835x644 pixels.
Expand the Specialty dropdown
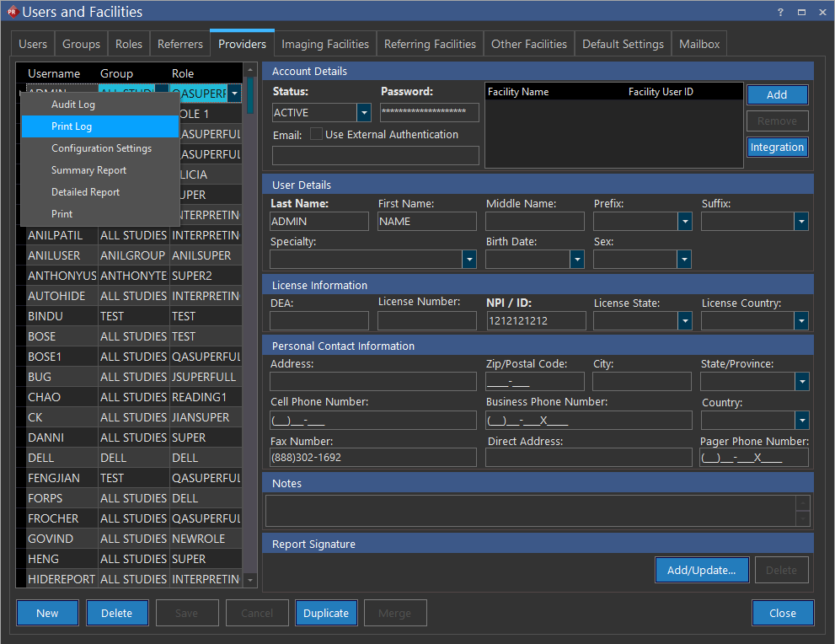point(469,260)
